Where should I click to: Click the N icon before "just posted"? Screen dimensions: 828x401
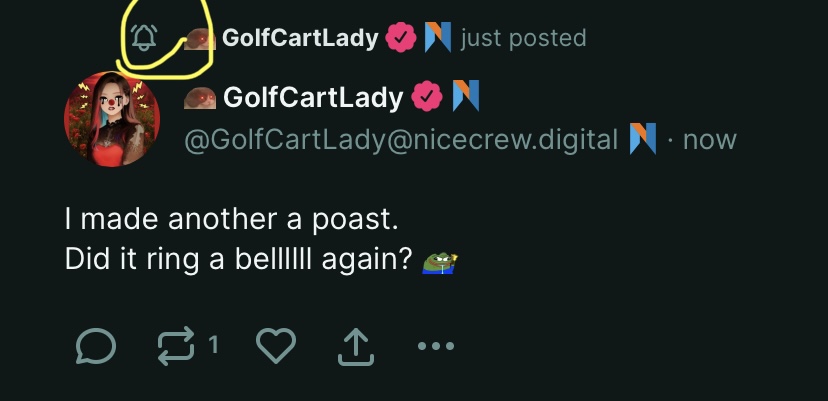437,38
